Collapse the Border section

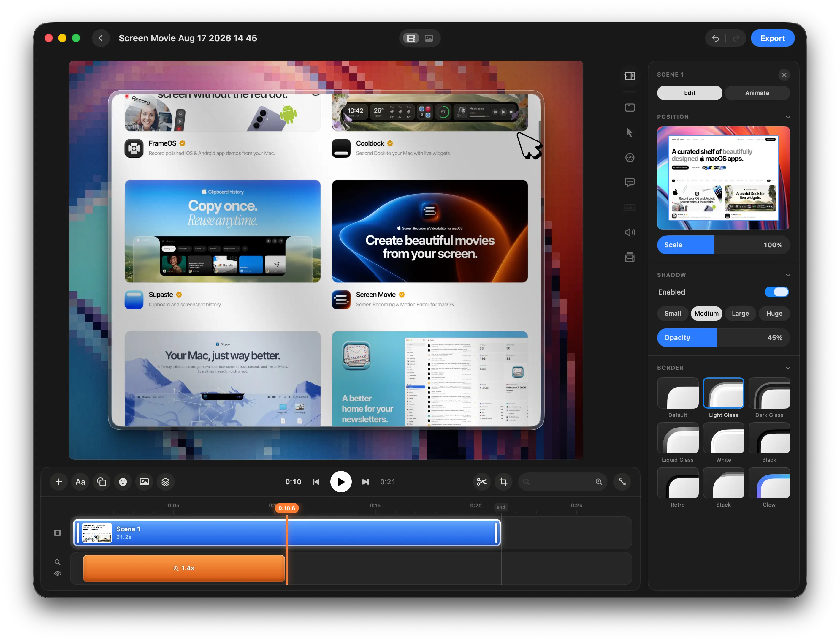coord(788,368)
